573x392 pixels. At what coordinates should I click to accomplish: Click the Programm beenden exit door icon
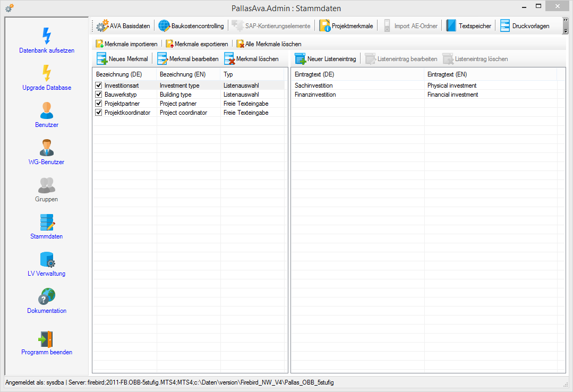[46, 339]
